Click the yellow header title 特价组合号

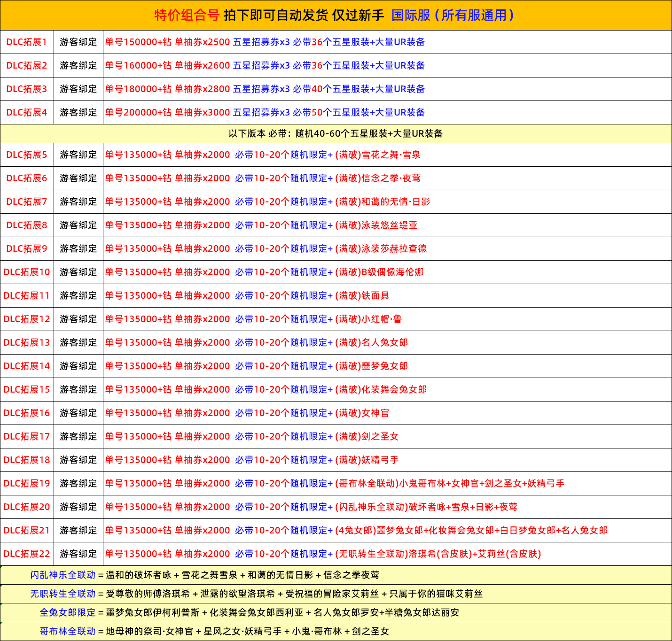187,15
